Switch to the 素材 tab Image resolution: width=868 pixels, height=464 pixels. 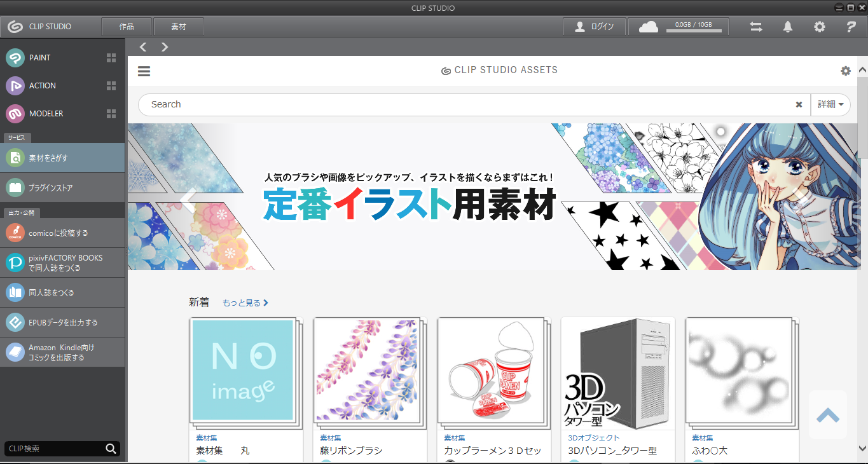(x=179, y=27)
